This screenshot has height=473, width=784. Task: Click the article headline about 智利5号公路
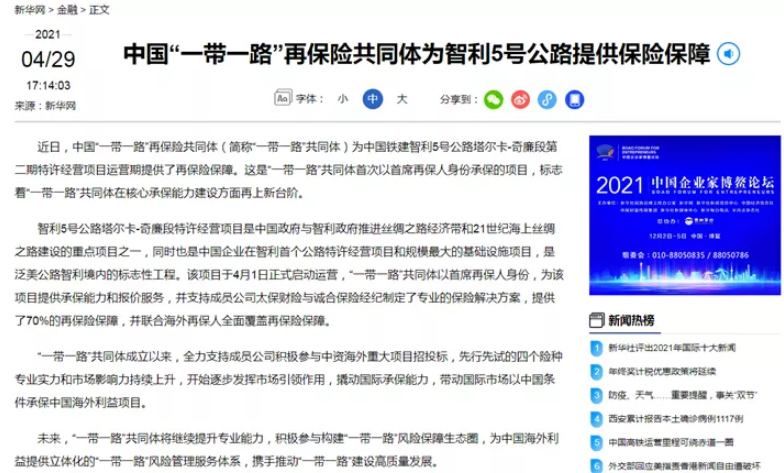[416, 54]
